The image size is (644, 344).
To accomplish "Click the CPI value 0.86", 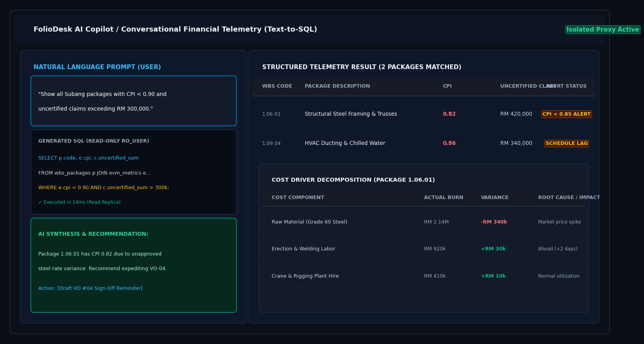I will pyautogui.click(x=449, y=143).
